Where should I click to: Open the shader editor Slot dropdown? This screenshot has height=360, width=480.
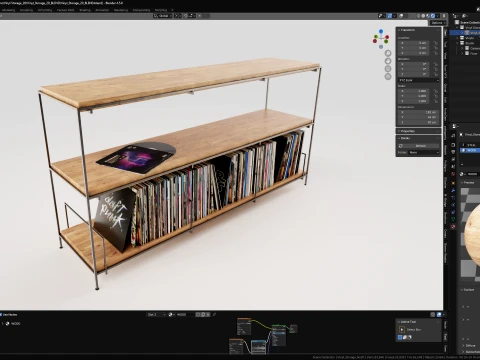point(156,314)
